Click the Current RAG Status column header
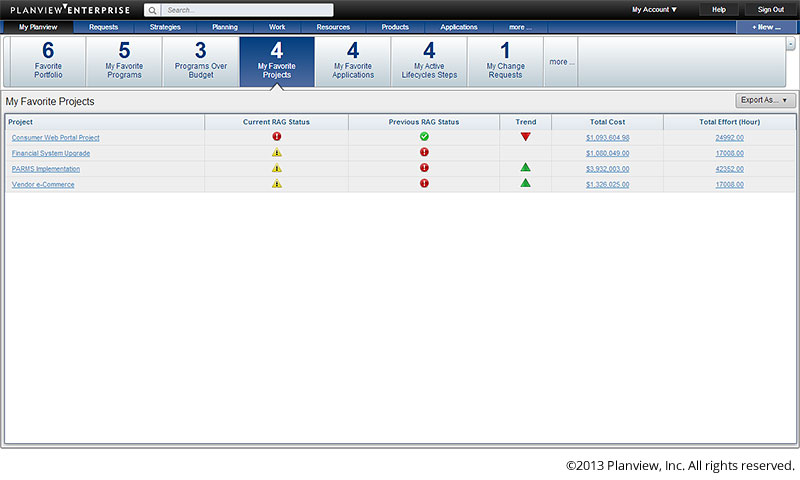 pyautogui.click(x=277, y=122)
